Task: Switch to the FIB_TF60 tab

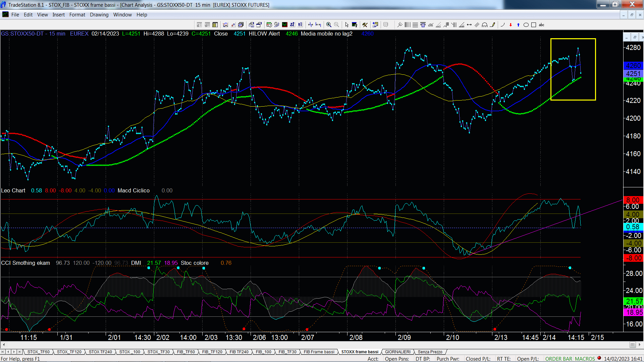Action: [x=186, y=352]
